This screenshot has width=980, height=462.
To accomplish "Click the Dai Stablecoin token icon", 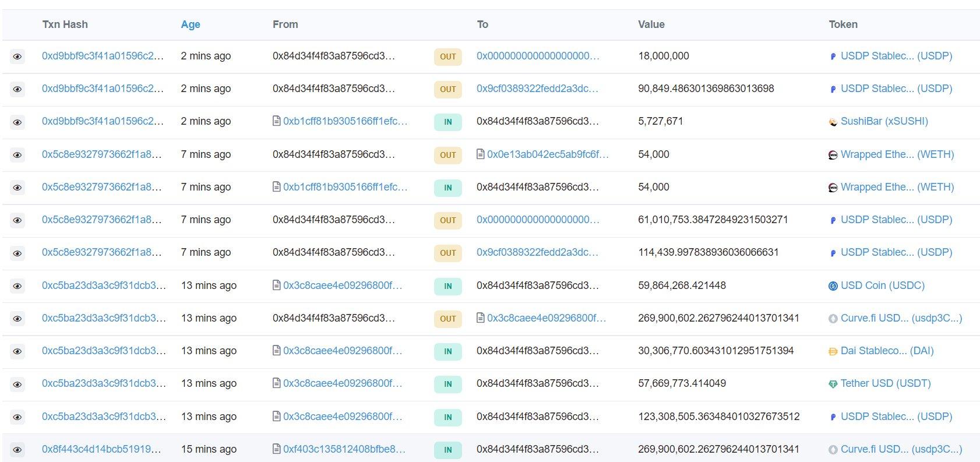I will point(833,352).
